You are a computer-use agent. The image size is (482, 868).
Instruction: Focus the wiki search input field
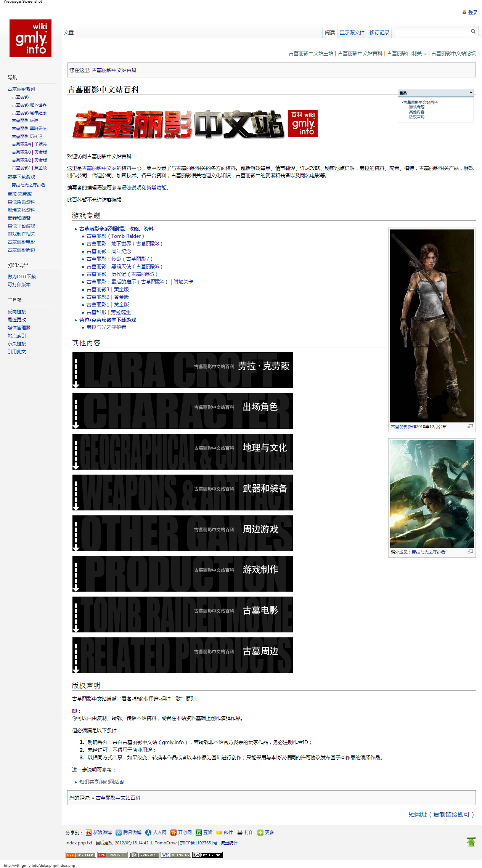coord(432,31)
